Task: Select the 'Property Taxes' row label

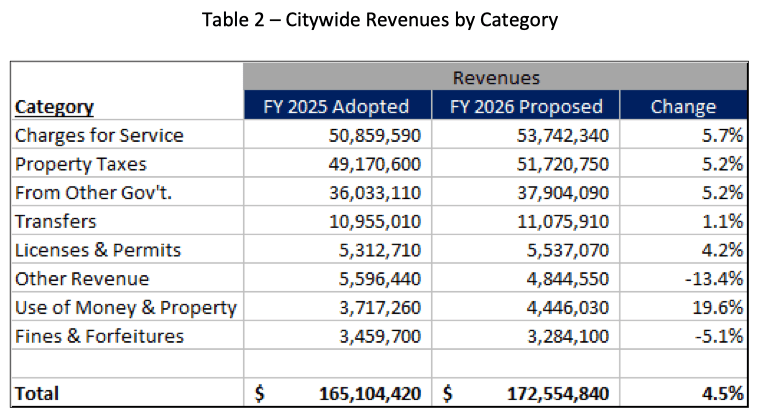Action: pyautogui.click(x=80, y=164)
